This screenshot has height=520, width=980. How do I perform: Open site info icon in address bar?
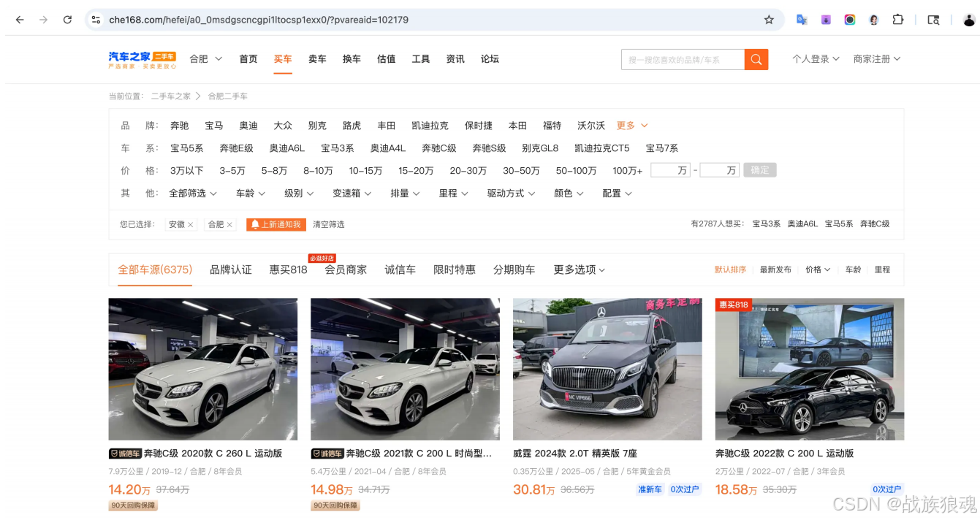point(96,20)
